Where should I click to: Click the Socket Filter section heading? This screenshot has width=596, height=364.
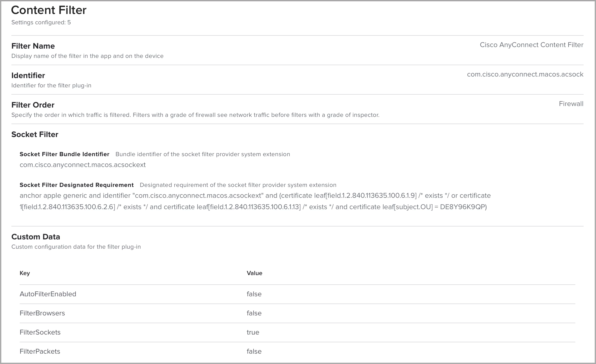[x=35, y=134]
